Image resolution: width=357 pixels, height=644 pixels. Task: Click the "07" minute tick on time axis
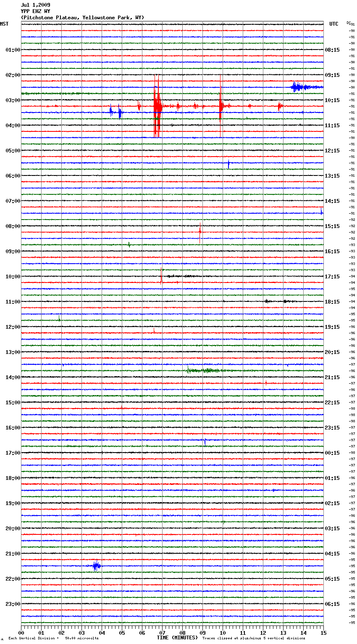(x=162, y=633)
